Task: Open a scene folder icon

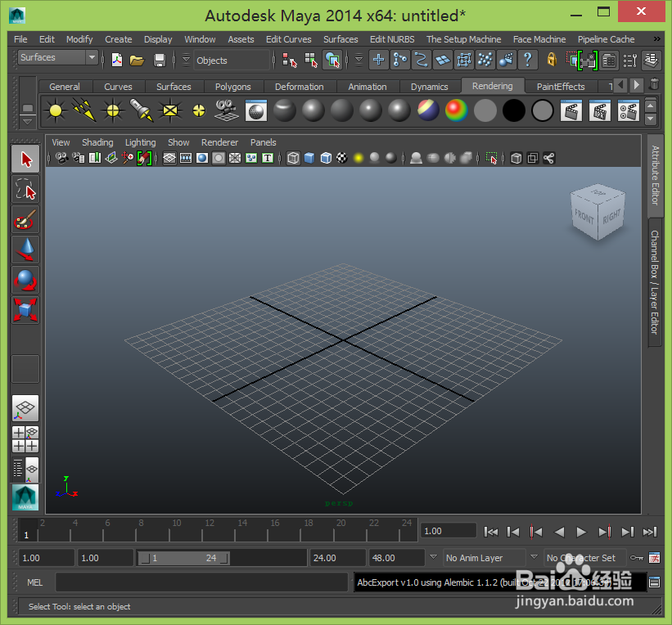Action: 138,60
